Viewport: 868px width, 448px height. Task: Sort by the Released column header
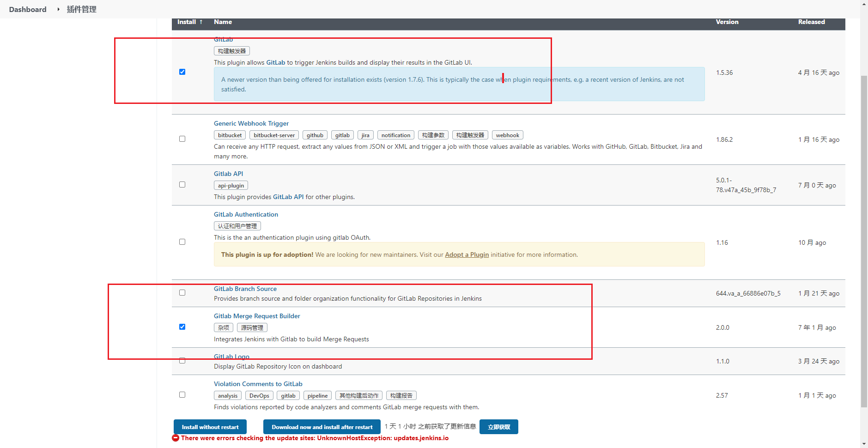point(812,22)
